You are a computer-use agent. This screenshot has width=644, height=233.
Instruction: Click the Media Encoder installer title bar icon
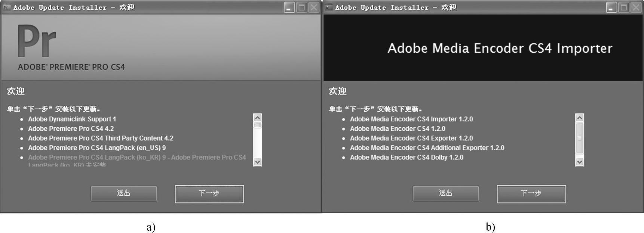328,7
